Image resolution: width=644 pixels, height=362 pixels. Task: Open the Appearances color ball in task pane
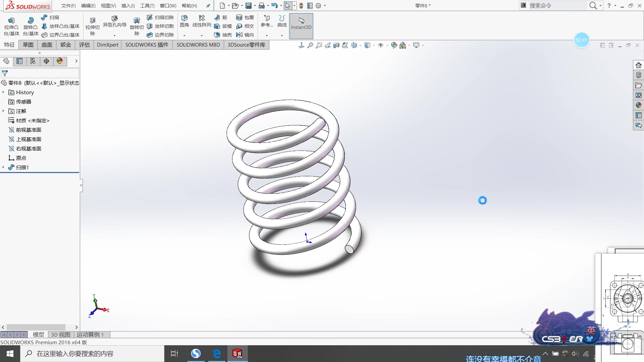click(x=639, y=105)
